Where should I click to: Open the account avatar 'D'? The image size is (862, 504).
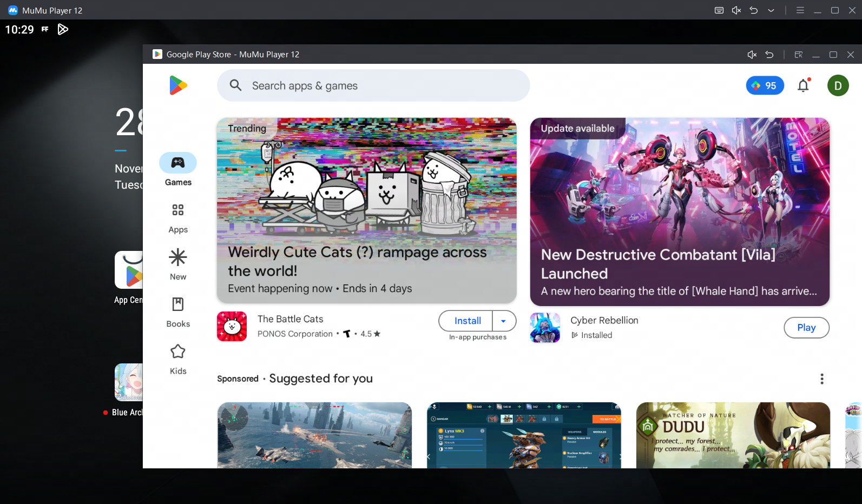pos(838,85)
